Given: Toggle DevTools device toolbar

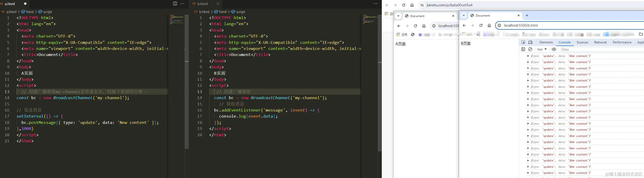Looking at the screenshot, I should click(530, 42).
